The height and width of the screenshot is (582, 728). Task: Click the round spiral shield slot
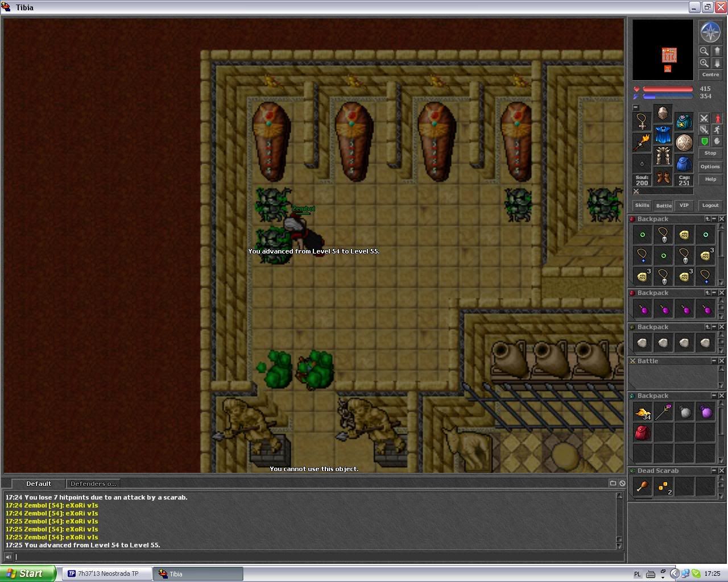tap(684, 143)
